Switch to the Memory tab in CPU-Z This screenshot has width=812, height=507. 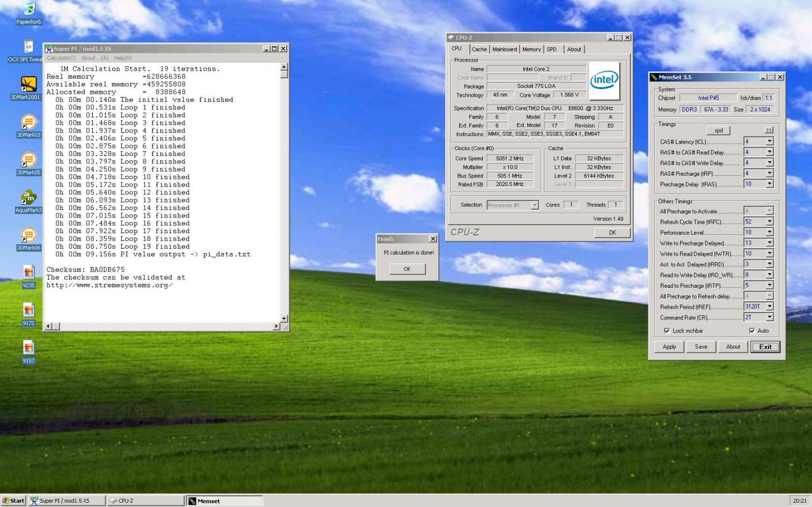tap(532, 49)
